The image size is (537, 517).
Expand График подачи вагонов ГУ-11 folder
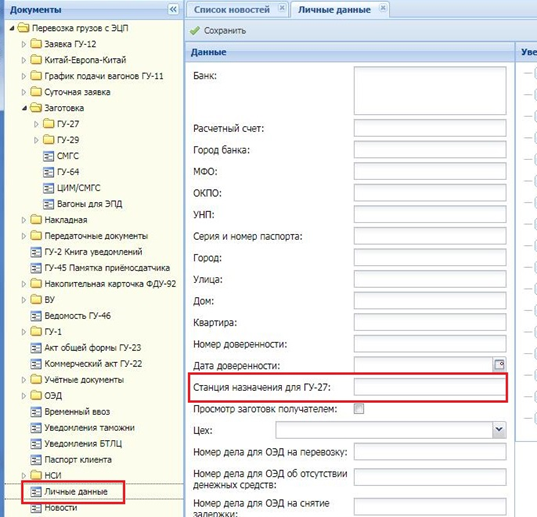tap(24, 76)
